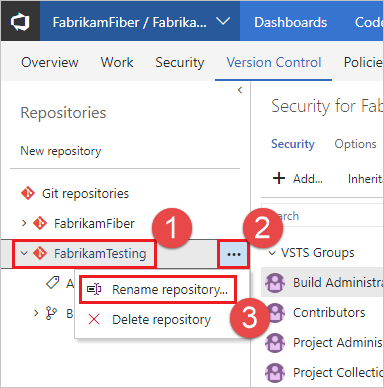Open the Dashboards hub
This screenshot has width=384, height=388.
tap(290, 22)
